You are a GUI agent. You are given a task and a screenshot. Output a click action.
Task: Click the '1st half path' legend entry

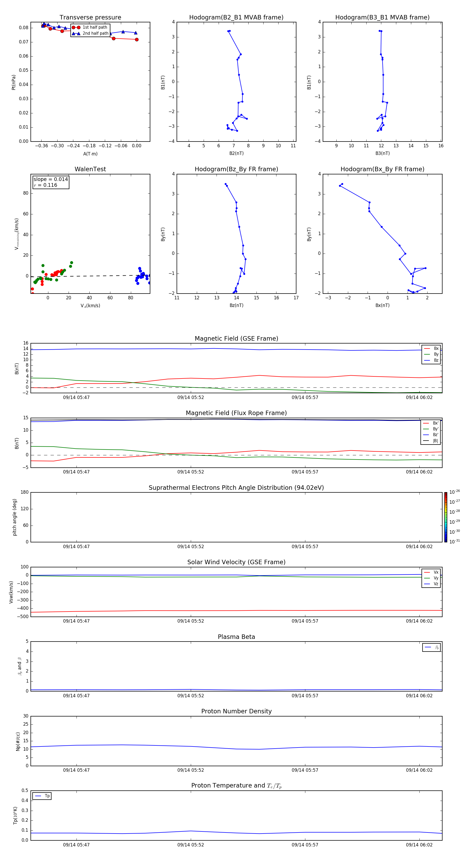click(90, 27)
